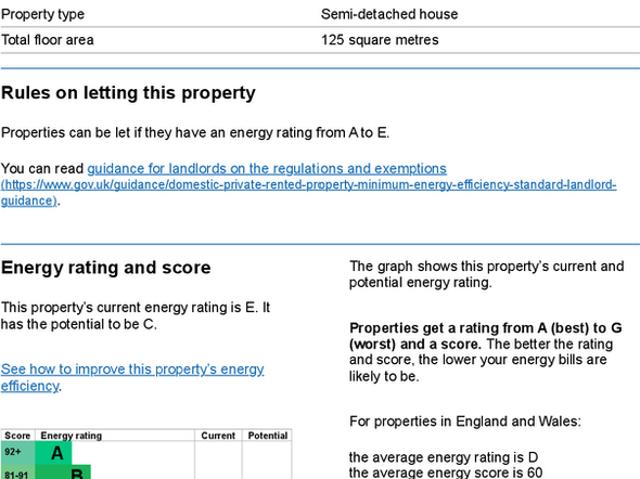Image resolution: width=640 pixels, height=479 pixels.
Task: Click the Property type label
Action: [43, 14]
